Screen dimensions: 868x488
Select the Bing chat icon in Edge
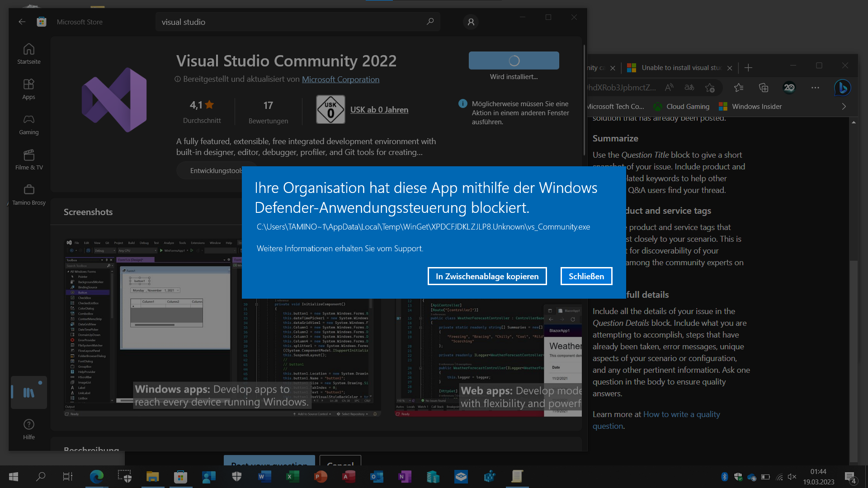coord(842,88)
